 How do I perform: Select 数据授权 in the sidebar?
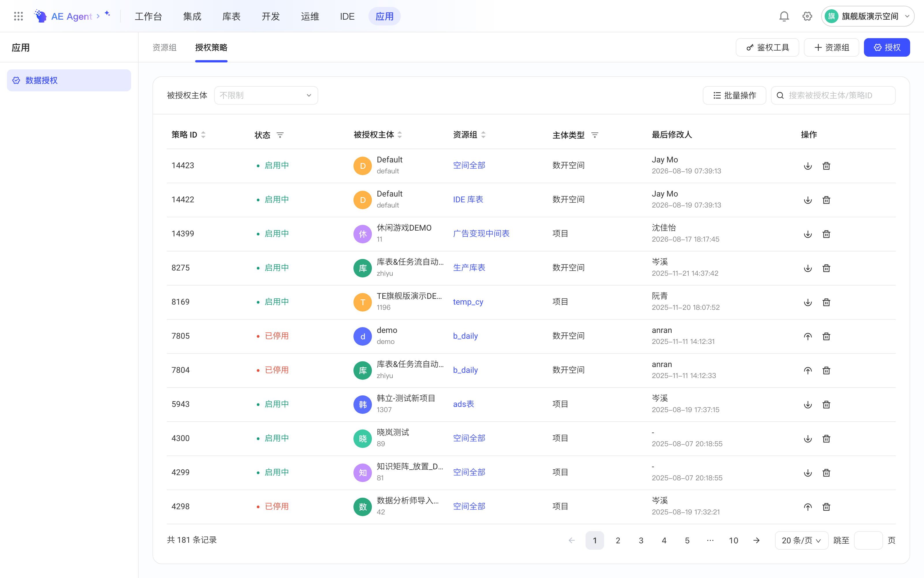coord(69,80)
